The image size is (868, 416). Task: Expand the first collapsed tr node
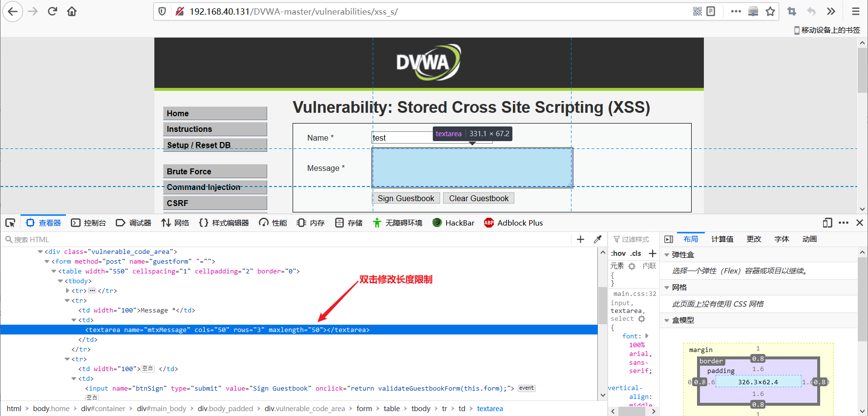click(67, 291)
